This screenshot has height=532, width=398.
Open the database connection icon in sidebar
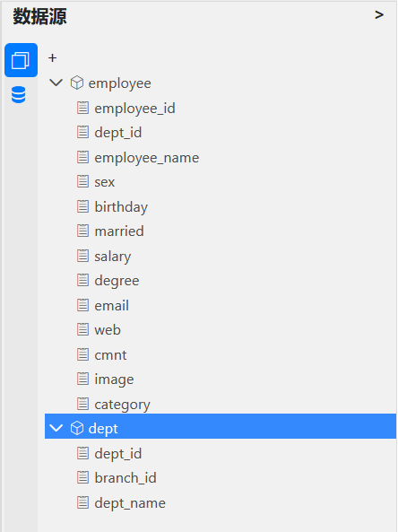coord(18,95)
